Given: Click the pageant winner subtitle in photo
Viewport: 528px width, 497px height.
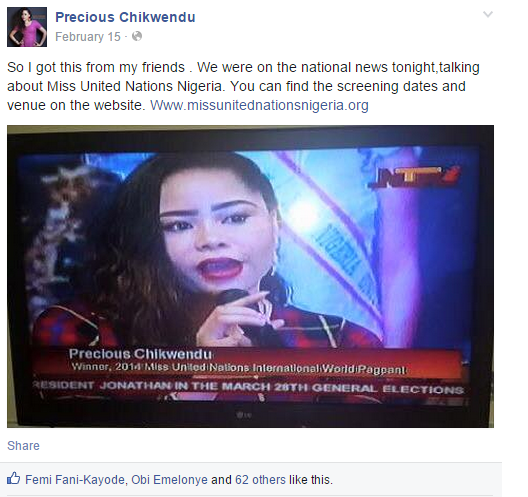Looking at the screenshot, I should click(x=238, y=368).
